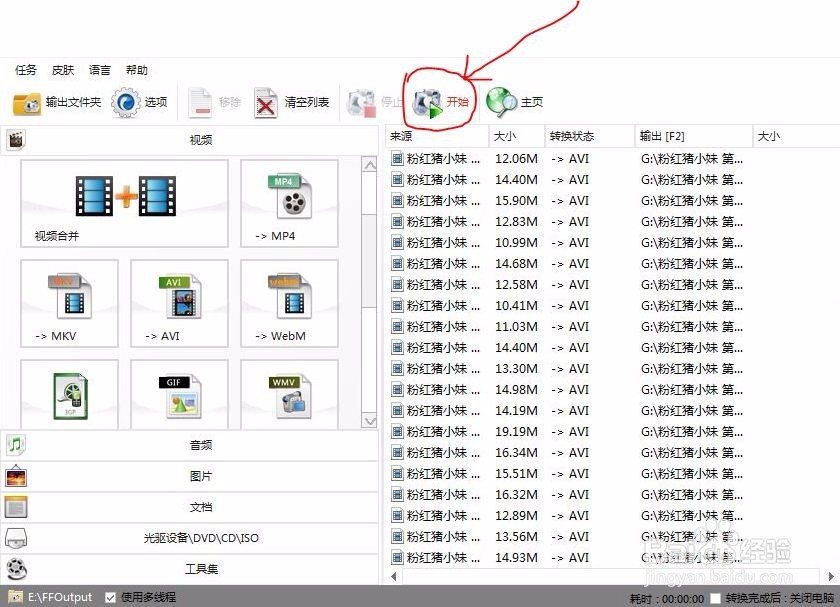Click task list horizontal scroll-left arrow
The image size is (840, 607).
tap(394, 576)
